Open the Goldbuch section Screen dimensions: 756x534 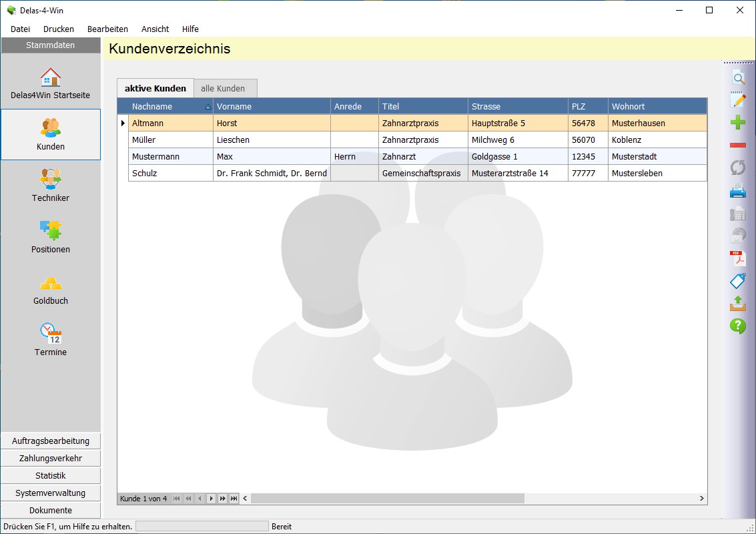pos(51,288)
